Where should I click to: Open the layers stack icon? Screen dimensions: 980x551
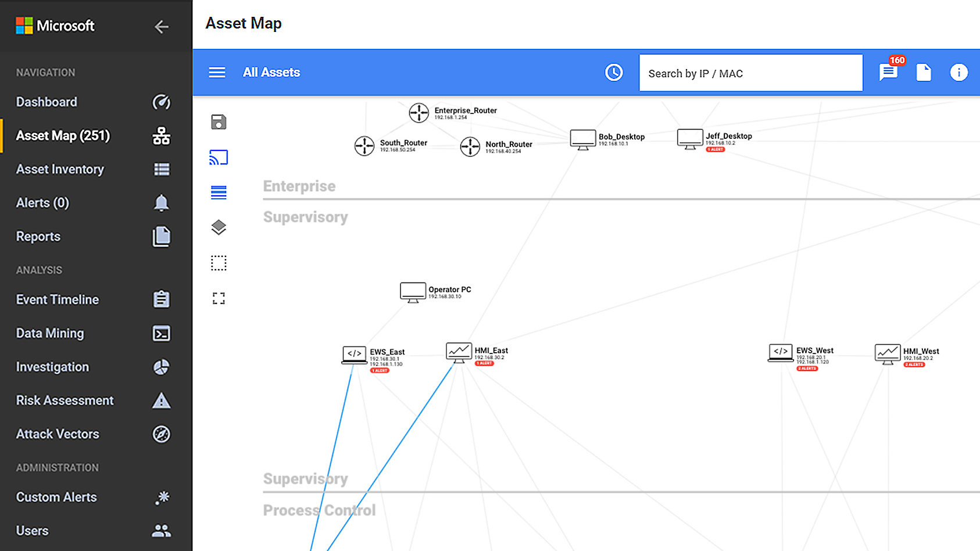(x=219, y=227)
